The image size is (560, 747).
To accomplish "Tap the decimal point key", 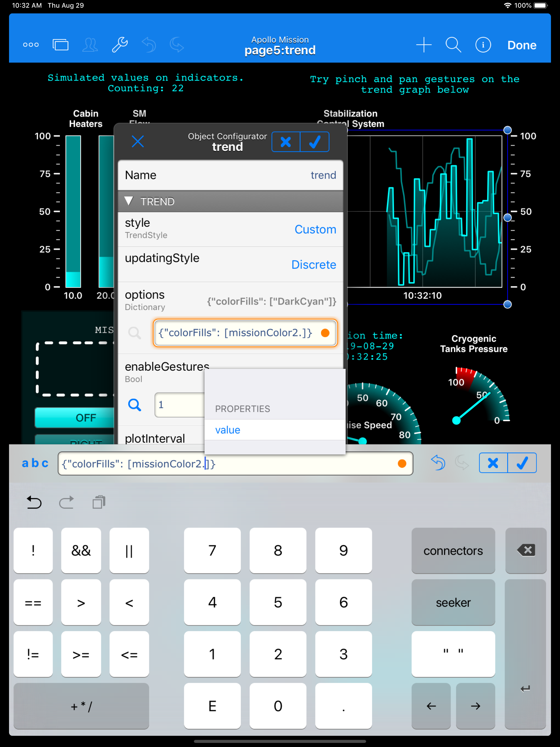I will tap(343, 706).
